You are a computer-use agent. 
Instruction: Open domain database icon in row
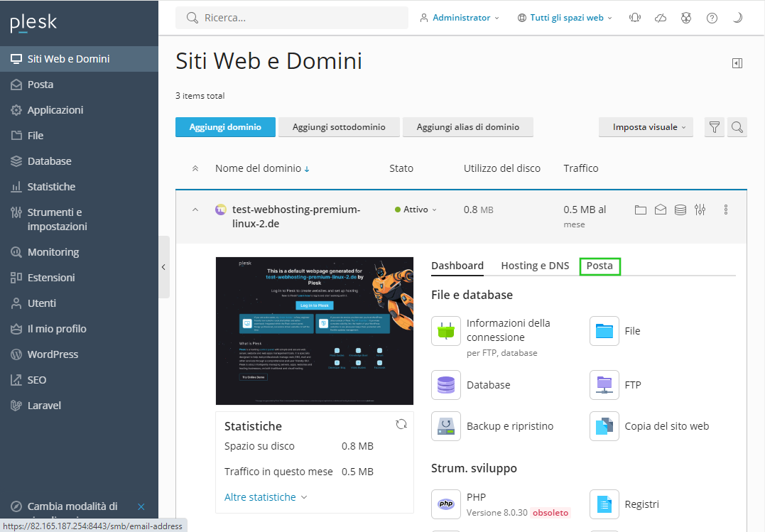pyautogui.click(x=680, y=210)
